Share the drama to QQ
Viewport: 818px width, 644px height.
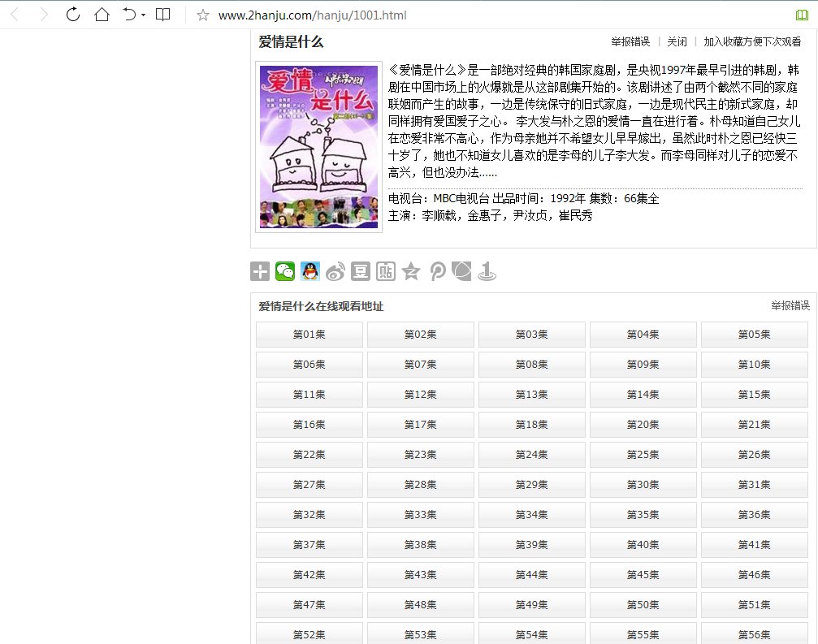pos(310,271)
